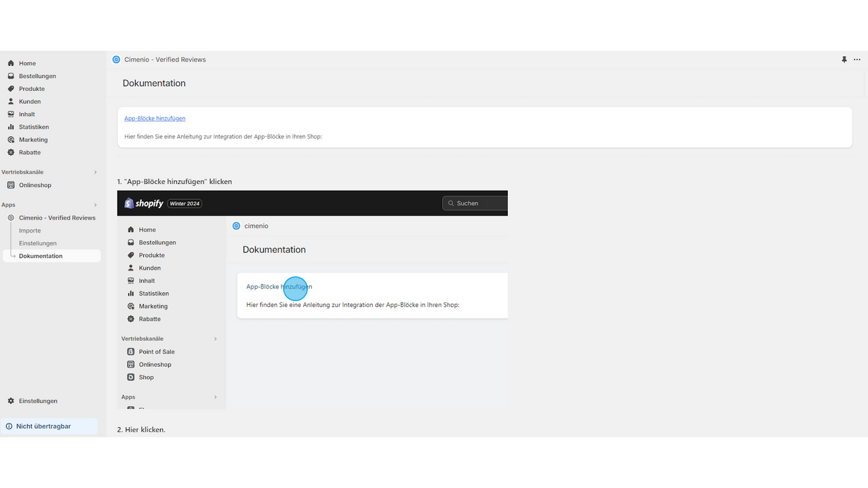Click the Cimenio logo in the app header
Image resolution: width=868 pixels, height=488 pixels.
coord(117,60)
